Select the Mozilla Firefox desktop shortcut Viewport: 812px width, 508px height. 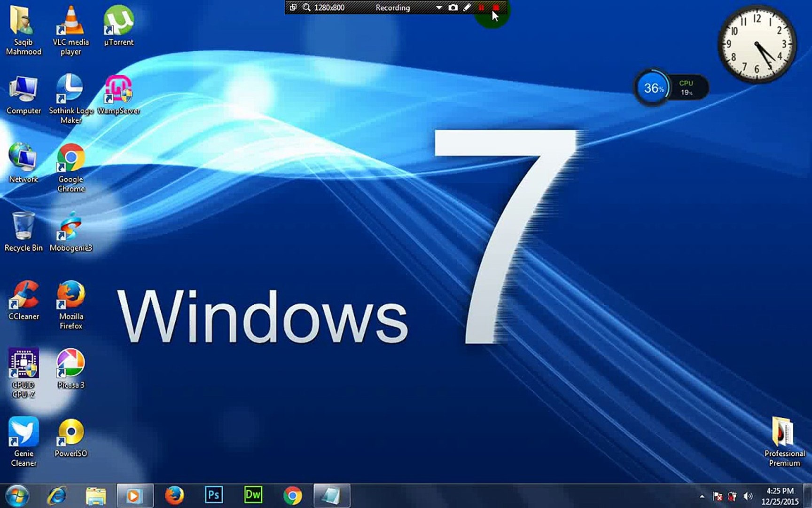[71, 305]
